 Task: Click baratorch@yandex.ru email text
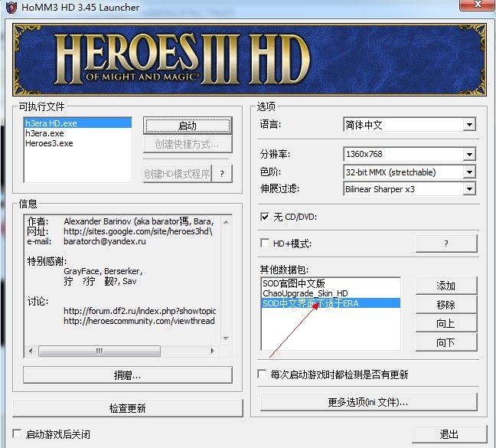point(105,241)
